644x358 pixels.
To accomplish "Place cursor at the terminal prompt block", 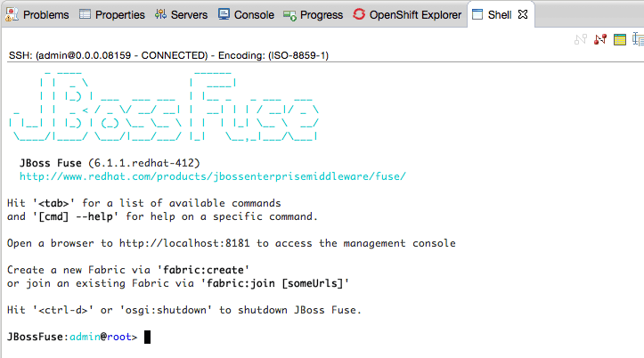I will (x=148, y=337).
